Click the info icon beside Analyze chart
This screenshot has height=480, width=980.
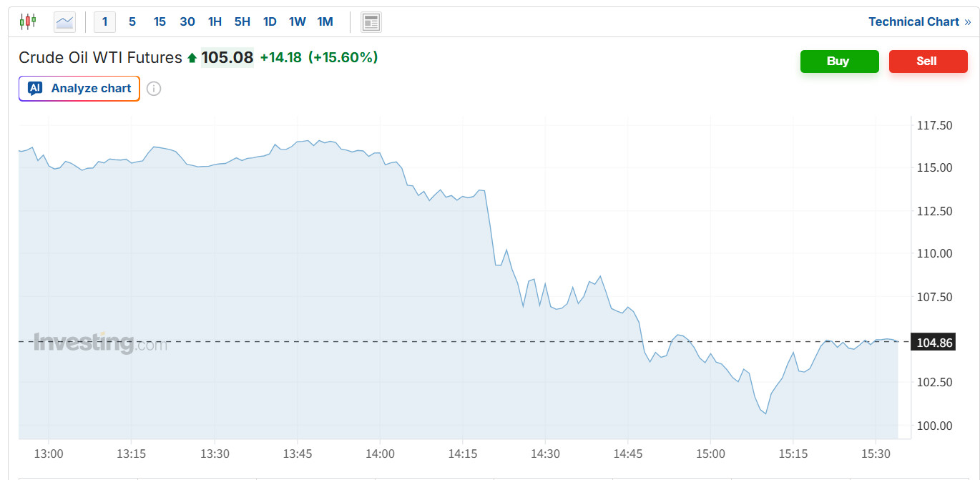click(154, 89)
